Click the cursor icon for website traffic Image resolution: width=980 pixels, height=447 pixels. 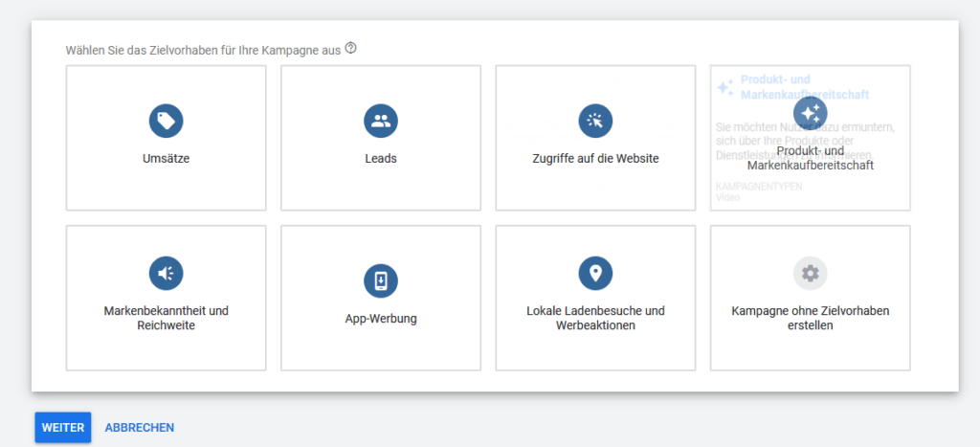click(595, 121)
